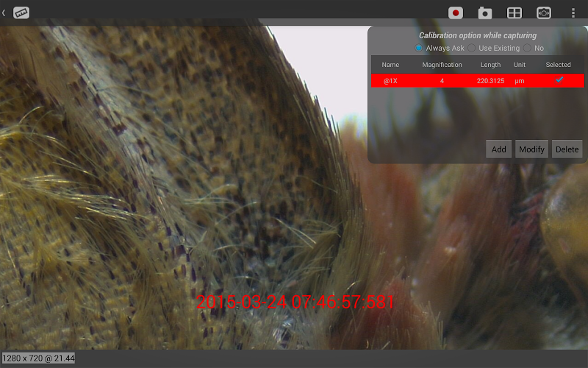Click the red timestamp overlay text
This screenshot has height=368, width=588.
click(x=295, y=302)
